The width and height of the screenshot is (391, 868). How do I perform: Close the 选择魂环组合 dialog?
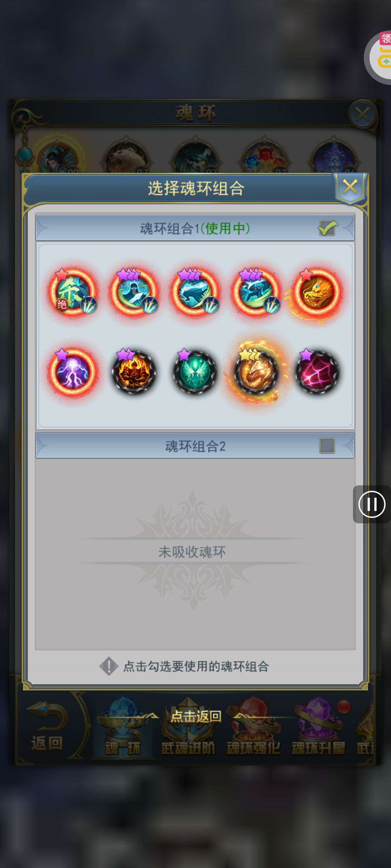point(350,187)
